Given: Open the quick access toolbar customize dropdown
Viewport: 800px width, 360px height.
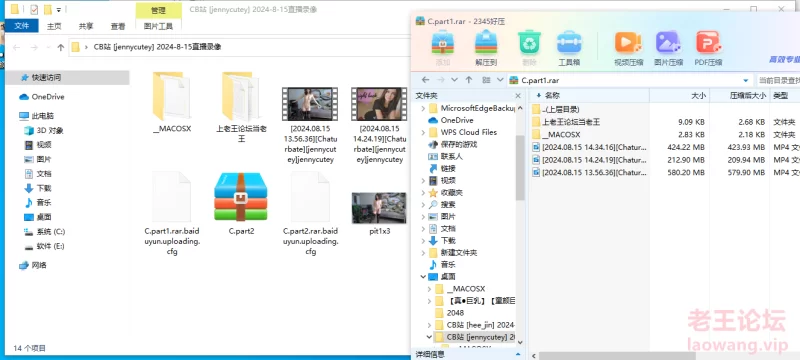Looking at the screenshot, I should [59, 10].
